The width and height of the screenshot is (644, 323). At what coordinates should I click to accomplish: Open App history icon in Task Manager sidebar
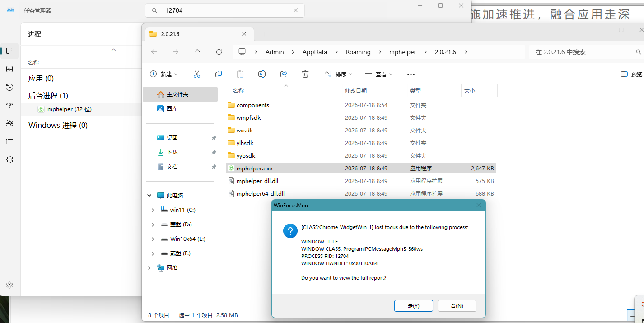[9, 87]
